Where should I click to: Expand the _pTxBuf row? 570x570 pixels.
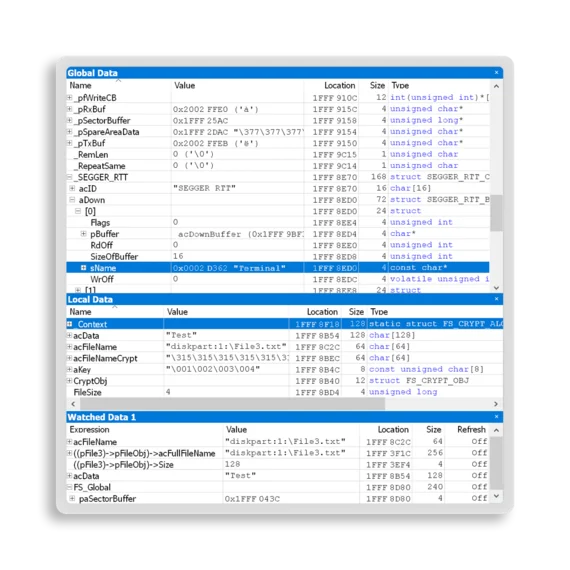point(70,143)
